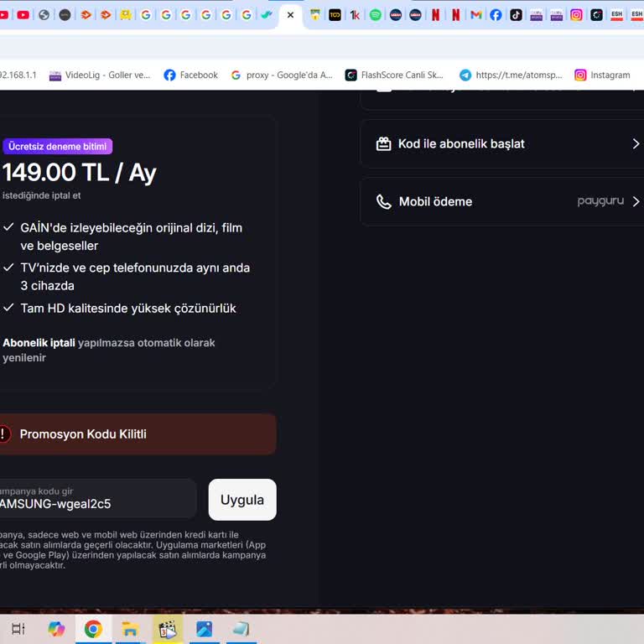Click the 'Tam HD kalitesinde yüksek çözünürlük' line
The image size is (644, 644).
pyautogui.click(x=128, y=309)
